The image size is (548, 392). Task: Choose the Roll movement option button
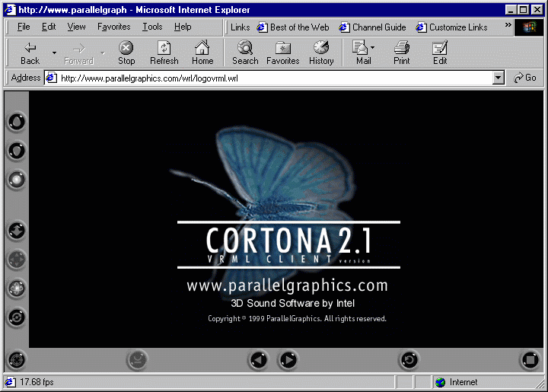pos(17,317)
